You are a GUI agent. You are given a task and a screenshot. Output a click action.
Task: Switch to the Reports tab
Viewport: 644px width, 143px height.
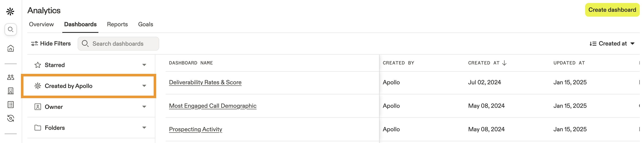pyautogui.click(x=117, y=24)
